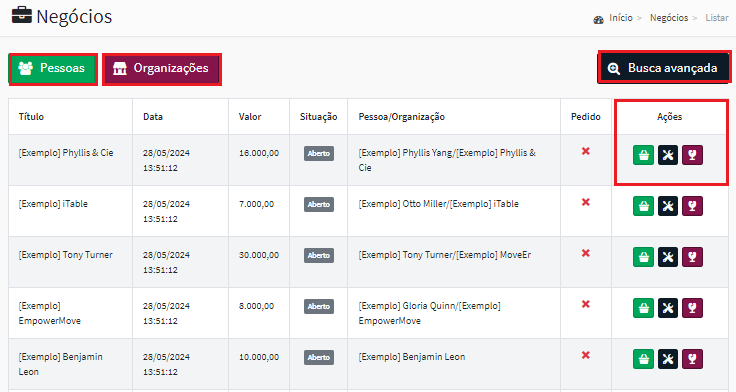This screenshot has width=736, height=392.
Task: Click red X Pedido mark for Benjamin Leon
Action: click(585, 355)
